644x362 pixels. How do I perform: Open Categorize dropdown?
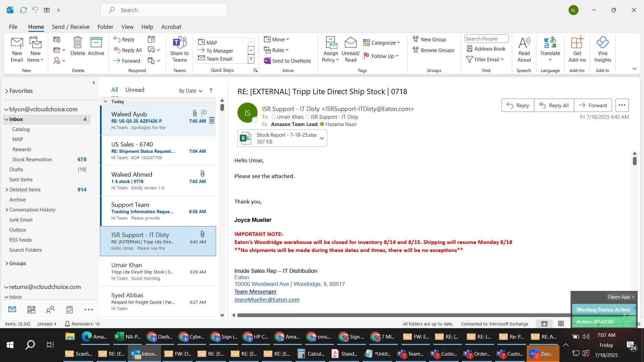pos(382,43)
